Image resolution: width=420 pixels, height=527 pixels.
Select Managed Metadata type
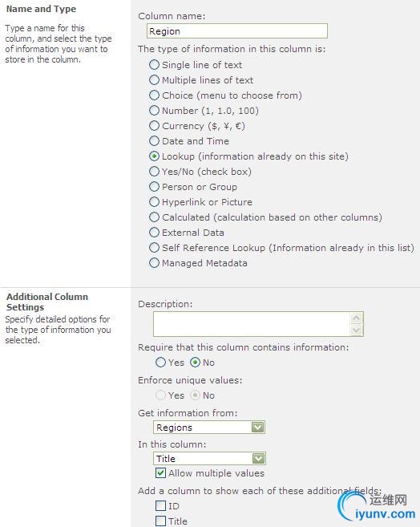tap(154, 263)
